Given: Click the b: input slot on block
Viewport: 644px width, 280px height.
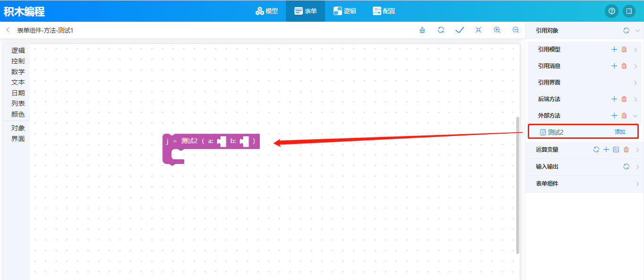Looking at the screenshot, I should 244,141.
